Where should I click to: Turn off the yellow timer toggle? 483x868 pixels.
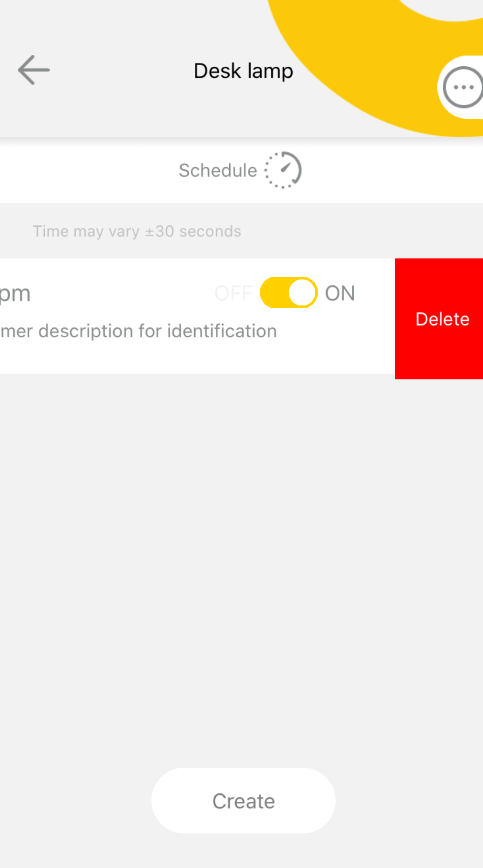(x=289, y=293)
